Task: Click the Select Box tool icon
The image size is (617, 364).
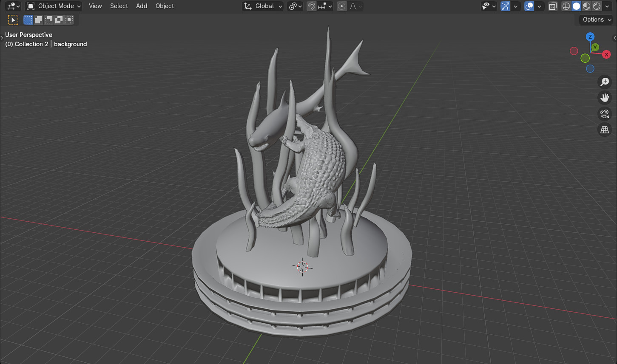Action: pyautogui.click(x=13, y=20)
